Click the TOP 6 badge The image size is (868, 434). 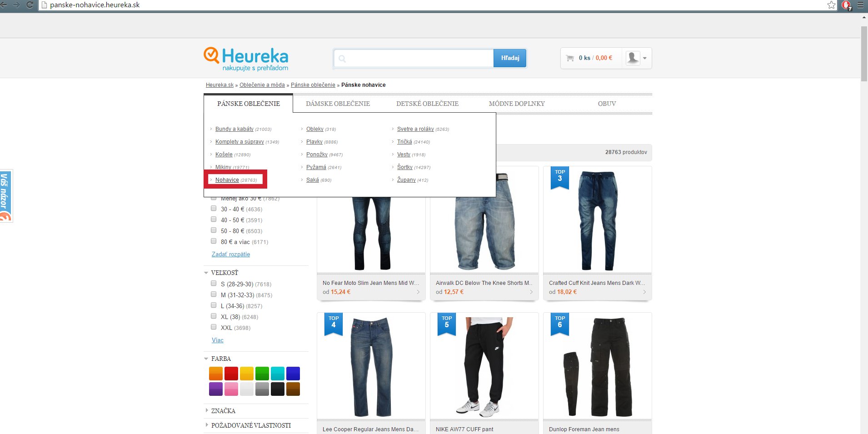[560, 324]
